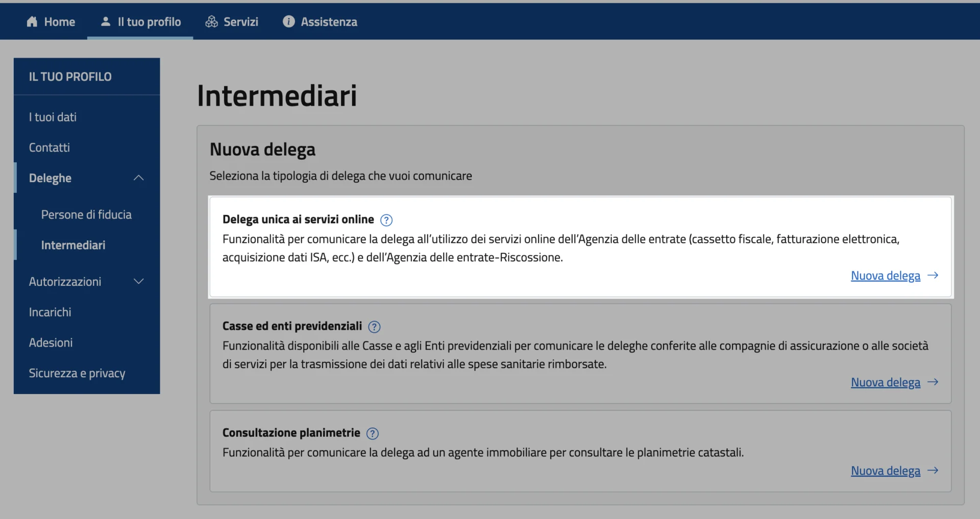Click the Assistenza info icon

coord(289,21)
